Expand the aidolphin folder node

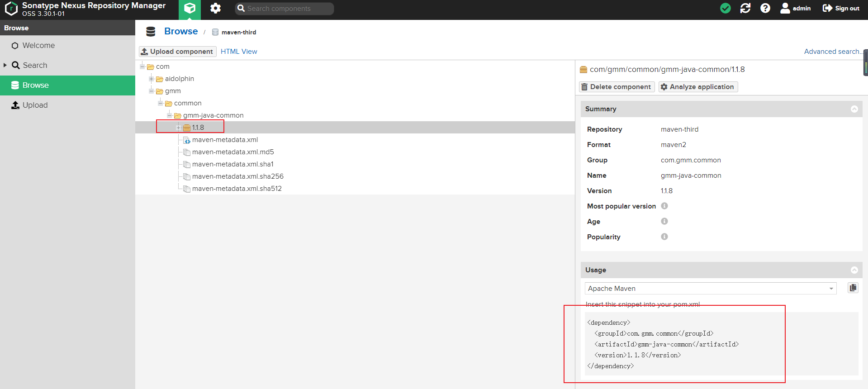click(x=152, y=79)
